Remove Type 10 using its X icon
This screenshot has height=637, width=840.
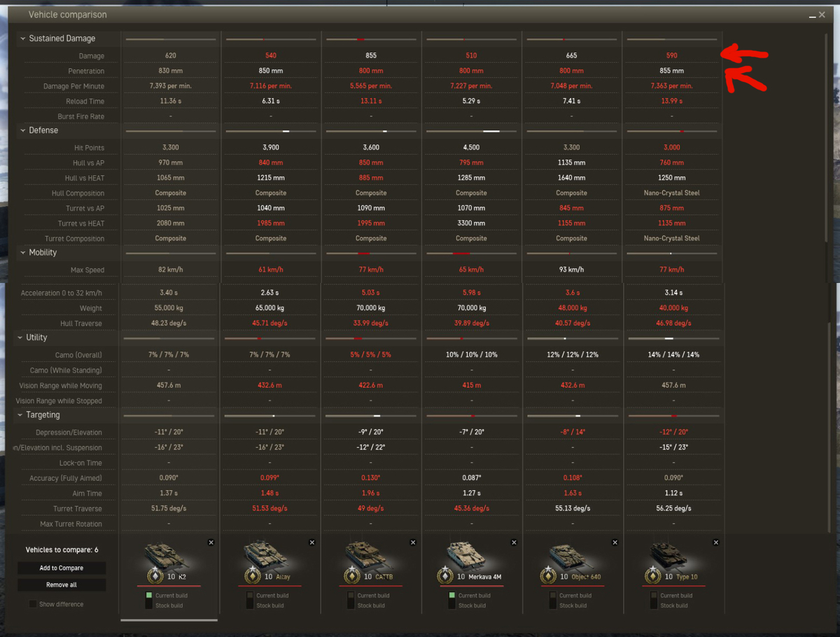[x=715, y=542]
